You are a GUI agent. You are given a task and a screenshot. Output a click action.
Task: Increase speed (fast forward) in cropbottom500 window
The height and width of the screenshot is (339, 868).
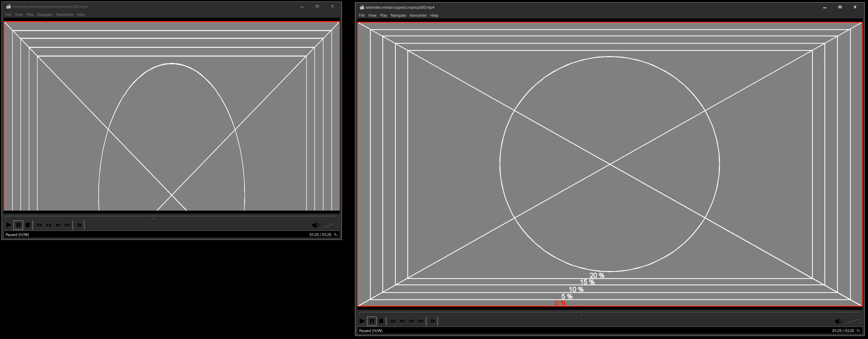coord(58,225)
